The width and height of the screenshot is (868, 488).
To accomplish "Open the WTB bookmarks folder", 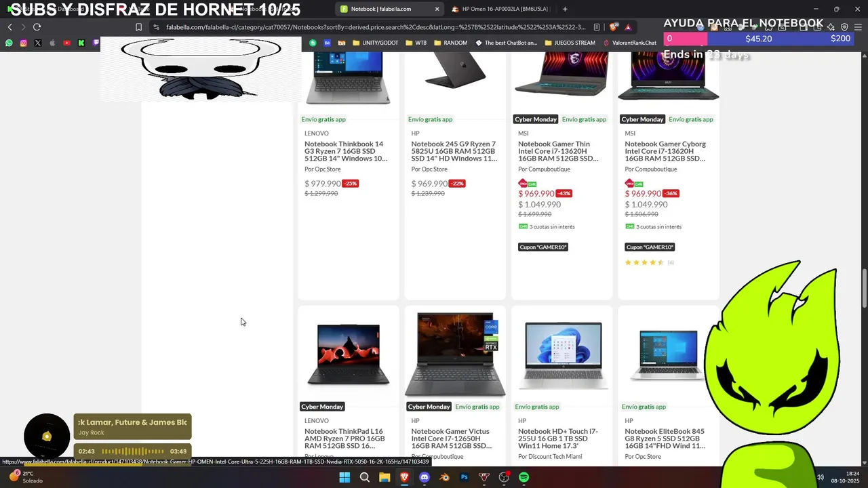I will tap(416, 43).
